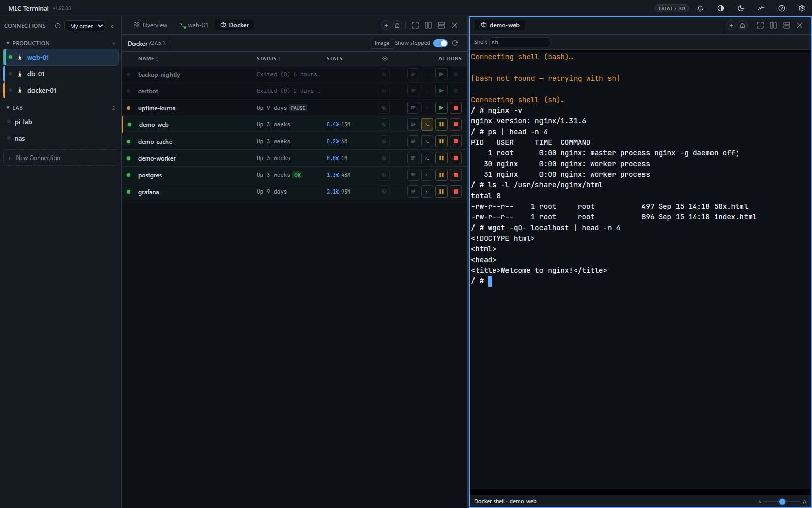
Task: Switch to the web-01 terminal tab
Action: pyautogui.click(x=193, y=25)
